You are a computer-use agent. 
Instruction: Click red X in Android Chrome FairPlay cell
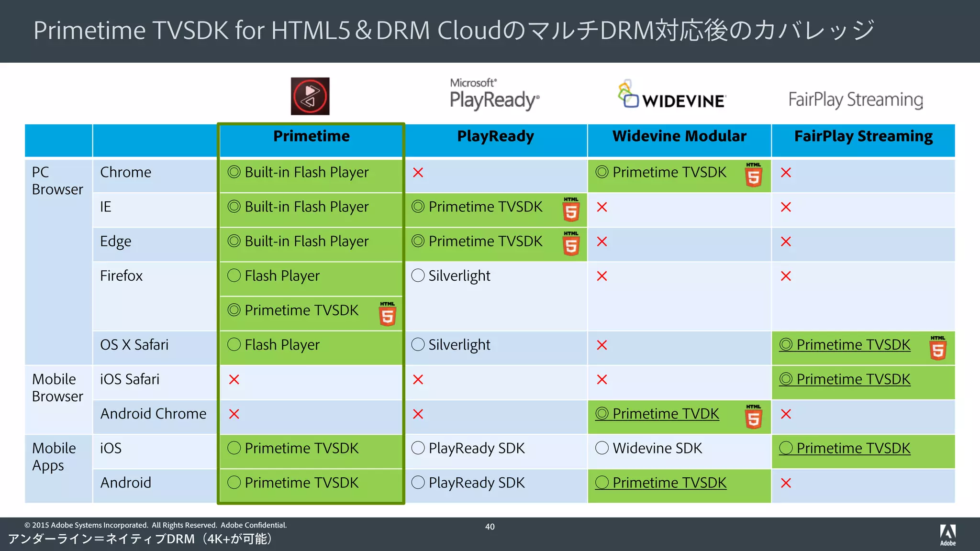point(786,414)
